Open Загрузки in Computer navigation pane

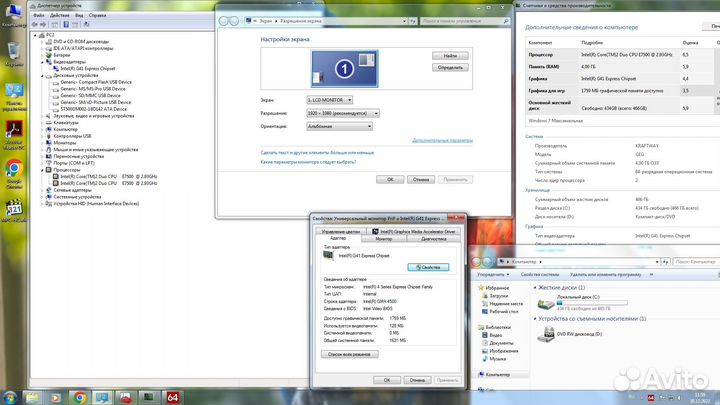[x=498, y=296]
